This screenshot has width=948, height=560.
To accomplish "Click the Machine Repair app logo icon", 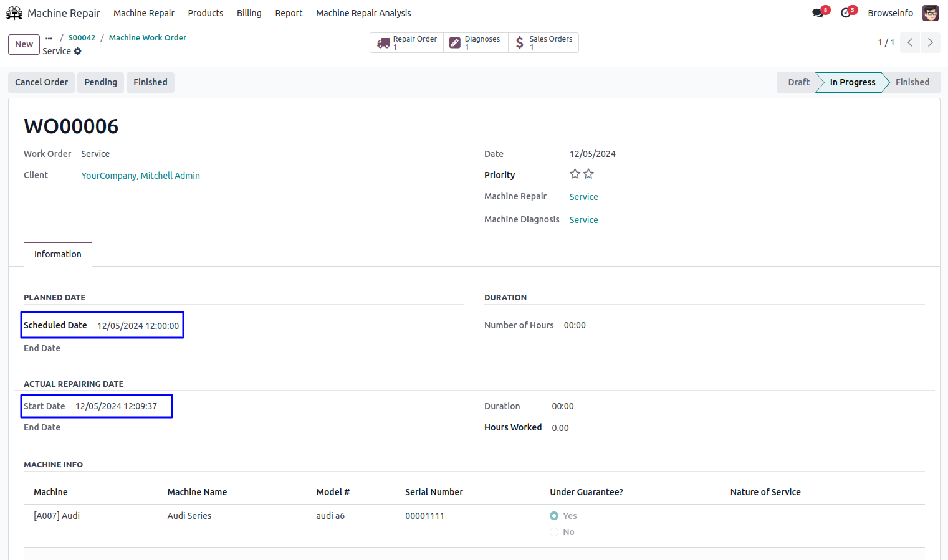I will (14, 13).
